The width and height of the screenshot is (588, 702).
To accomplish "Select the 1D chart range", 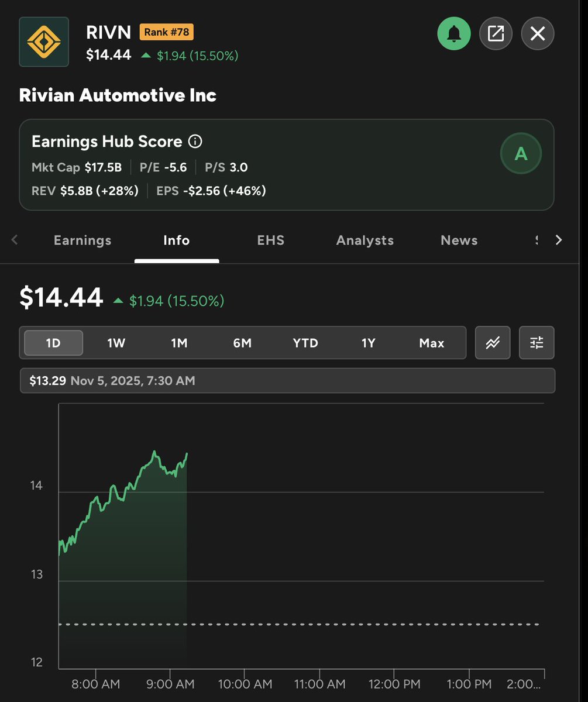I will click(x=53, y=343).
